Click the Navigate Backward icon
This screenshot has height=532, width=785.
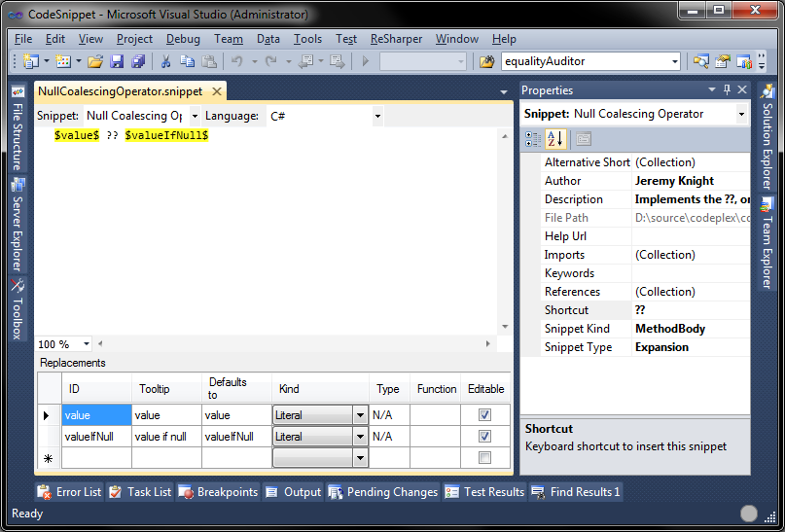(305, 61)
